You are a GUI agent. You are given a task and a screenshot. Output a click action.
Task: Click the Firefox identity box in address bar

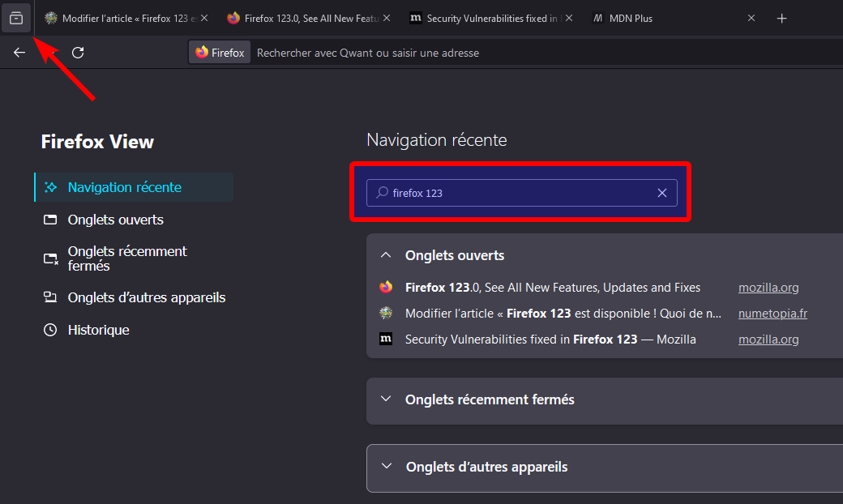pyautogui.click(x=220, y=53)
